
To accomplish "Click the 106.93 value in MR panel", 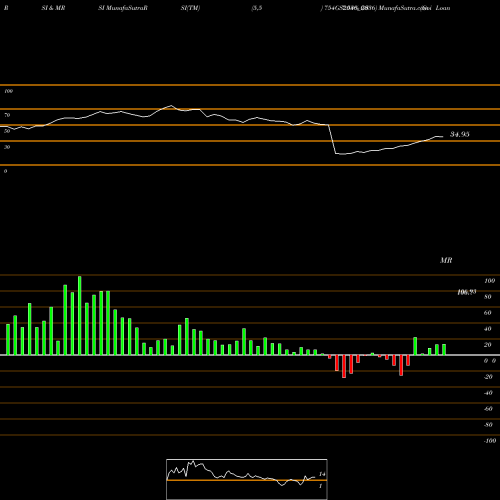I will [466, 292].
